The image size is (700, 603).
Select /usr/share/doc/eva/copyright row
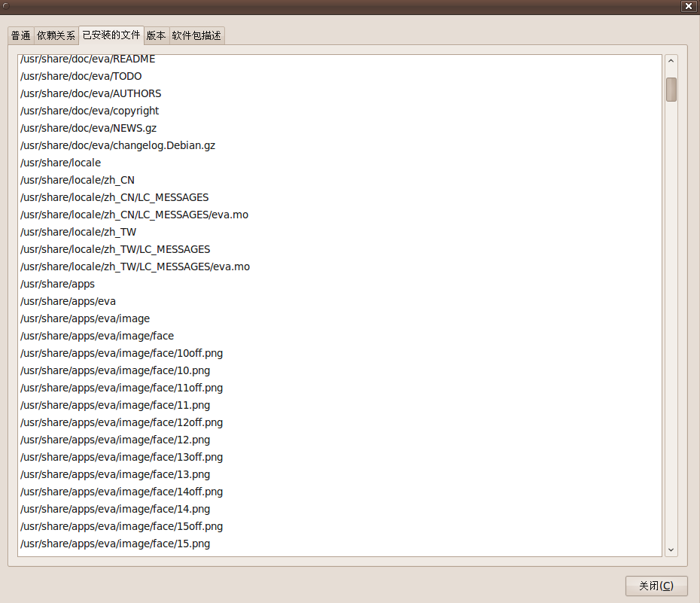[339, 111]
